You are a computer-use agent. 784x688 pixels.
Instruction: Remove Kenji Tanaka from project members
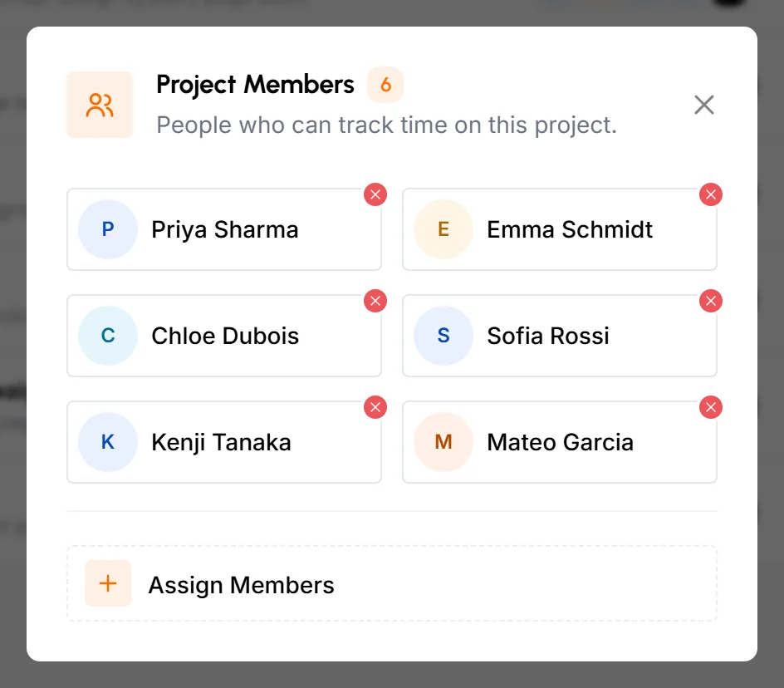click(x=375, y=407)
